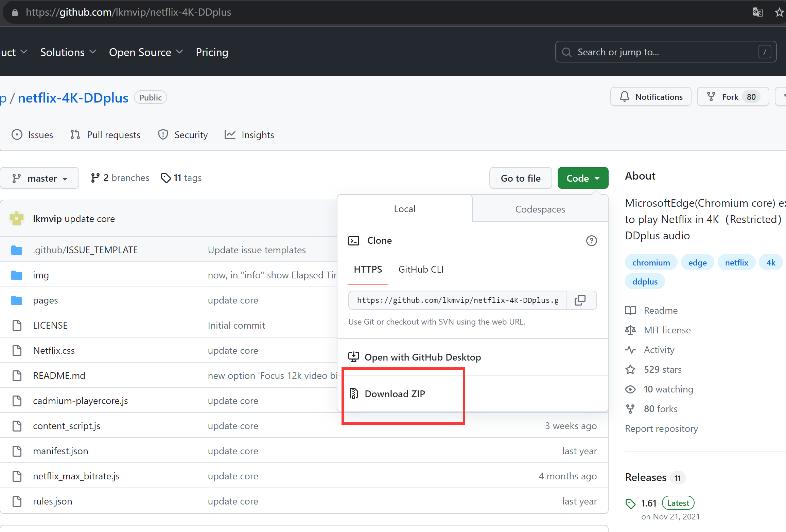The height and width of the screenshot is (532, 786).
Task: Click the edge topic tag
Action: [x=697, y=262]
